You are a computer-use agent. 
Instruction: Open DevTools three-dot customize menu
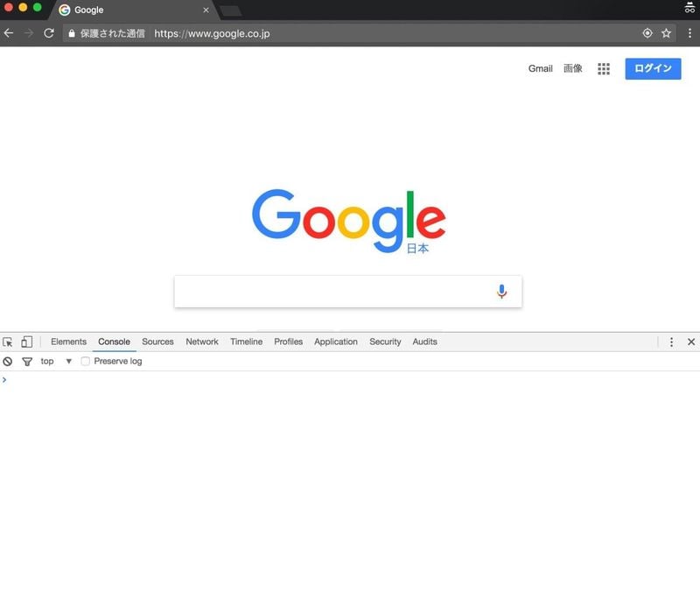(x=671, y=342)
